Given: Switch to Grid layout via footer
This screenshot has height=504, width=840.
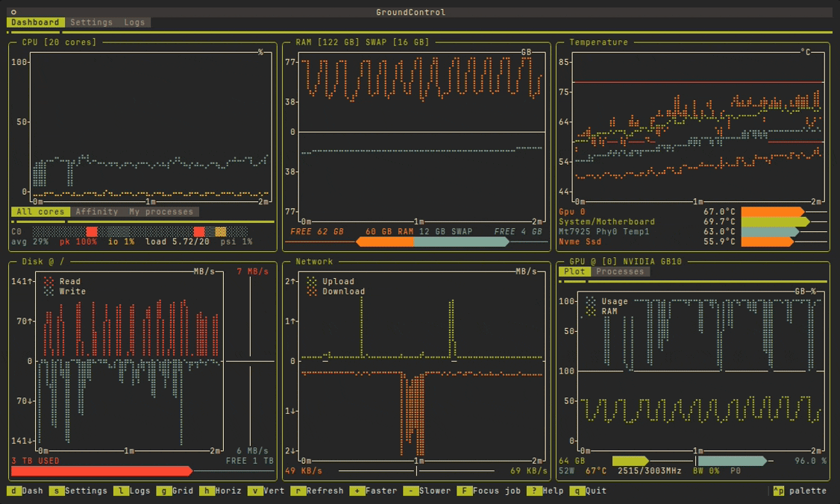Looking at the screenshot, I should point(175,491).
